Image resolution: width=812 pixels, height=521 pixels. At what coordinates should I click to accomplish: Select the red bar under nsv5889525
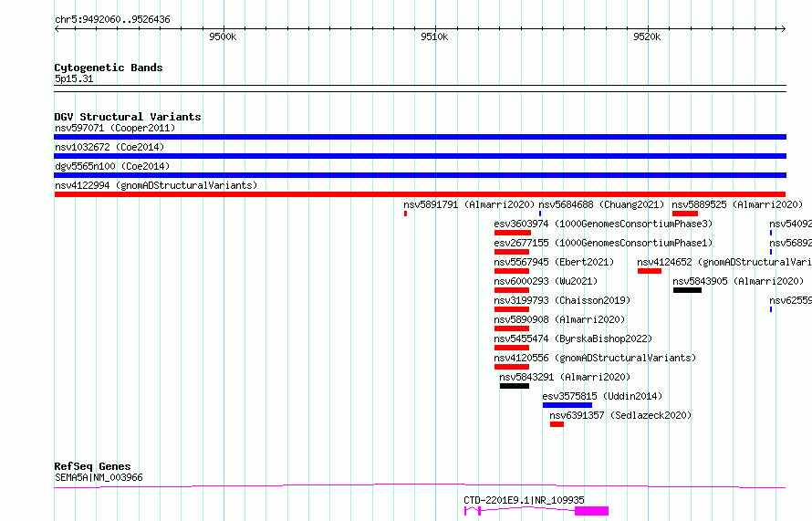685,214
